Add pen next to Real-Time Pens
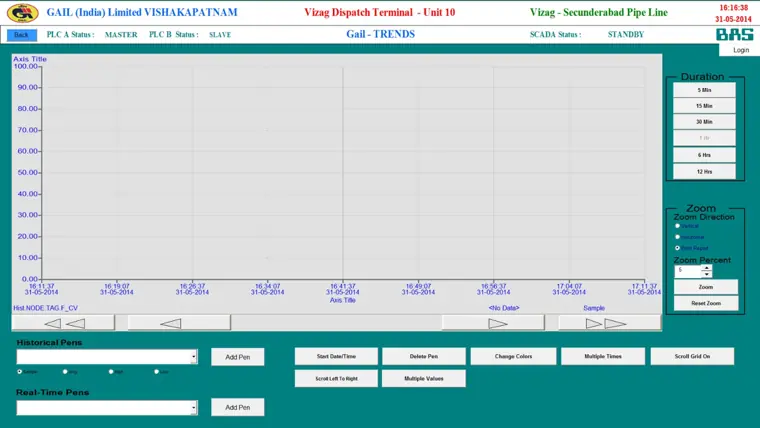Screen dimensions: 760x428 pos(238,408)
